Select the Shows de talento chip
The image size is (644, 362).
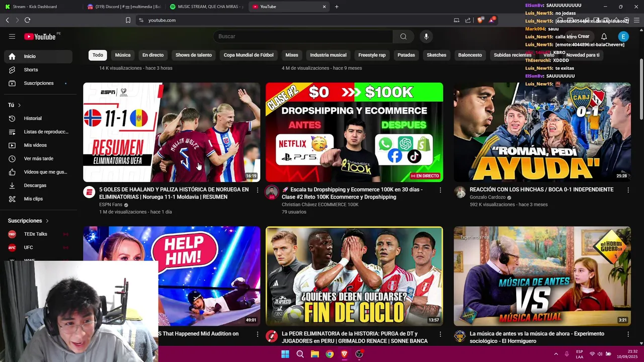(x=194, y=55)
